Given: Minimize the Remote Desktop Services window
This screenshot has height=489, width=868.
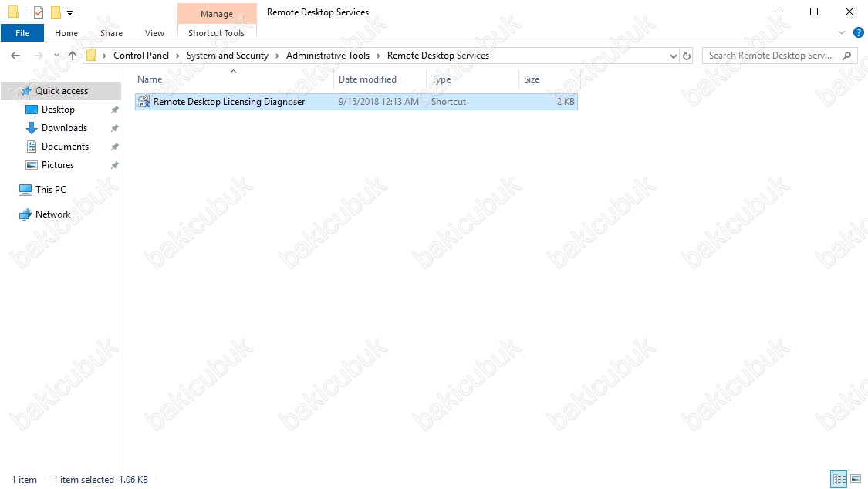Looking at the screenshot, I should (x=779, y=12).
